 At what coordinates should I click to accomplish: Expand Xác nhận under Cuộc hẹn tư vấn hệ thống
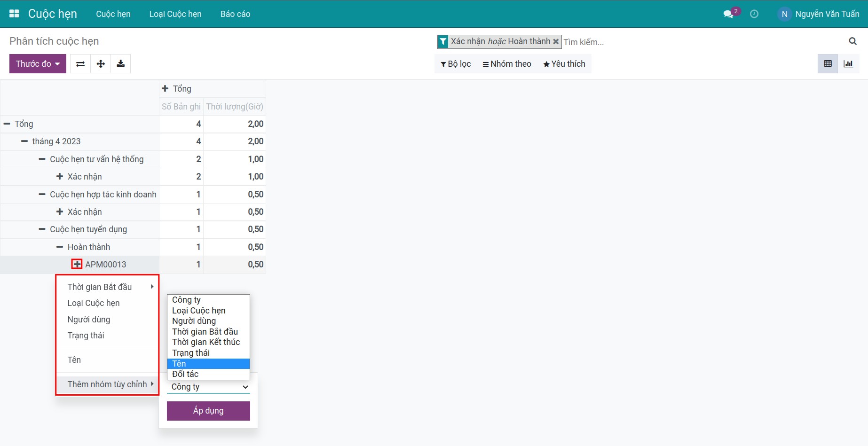tap(60, 176)
